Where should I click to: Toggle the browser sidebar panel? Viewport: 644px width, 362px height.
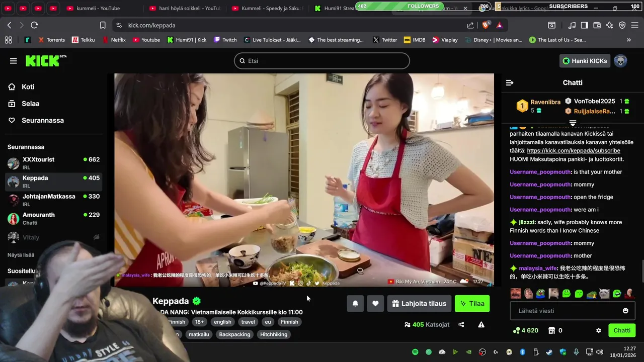[584, 25]
